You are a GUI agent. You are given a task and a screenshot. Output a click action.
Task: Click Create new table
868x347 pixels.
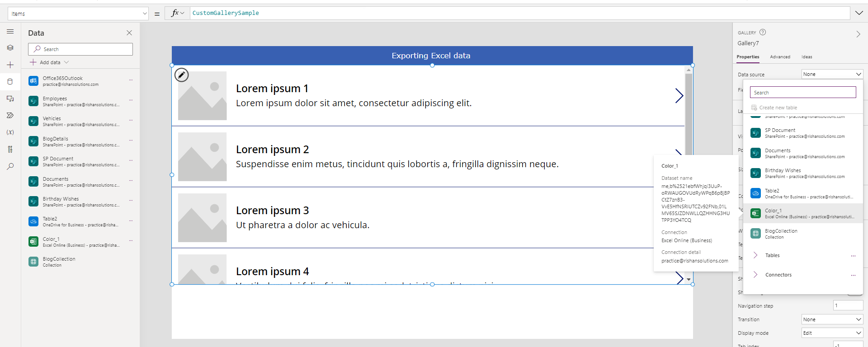click(778, 108)
